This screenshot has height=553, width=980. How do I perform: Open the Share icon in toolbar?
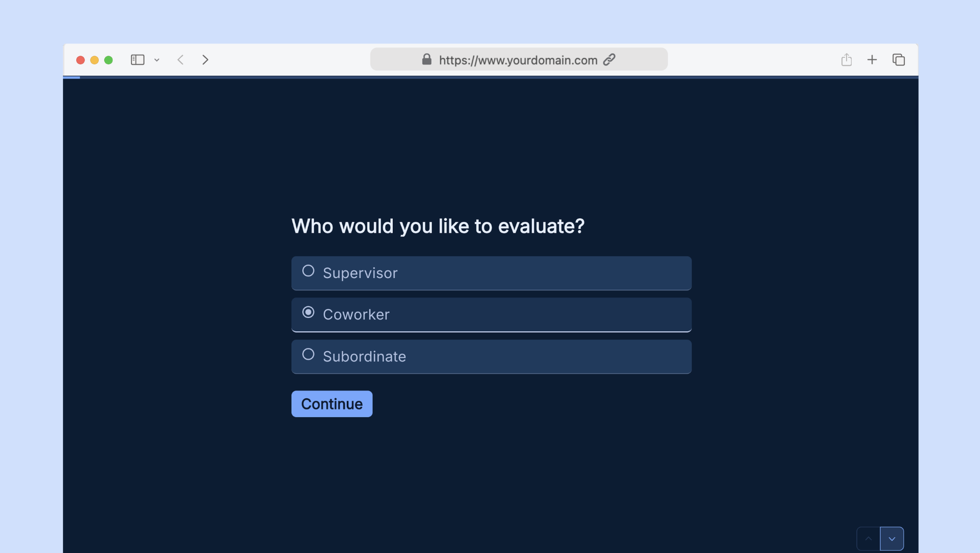847,60
